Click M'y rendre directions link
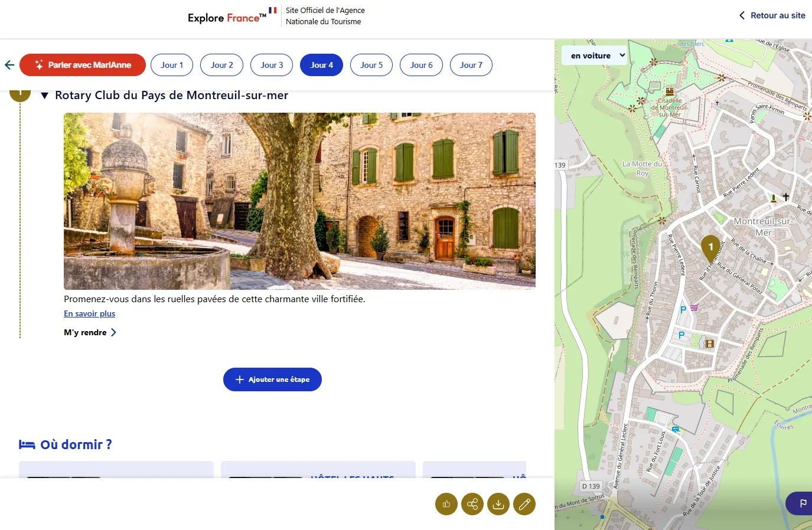 (90, 332)
